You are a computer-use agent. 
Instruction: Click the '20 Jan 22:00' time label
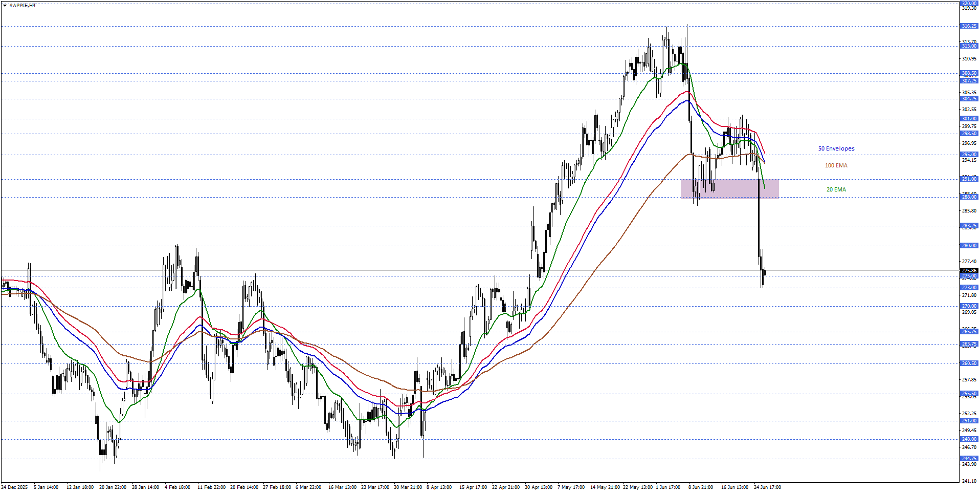coord(113,487)
